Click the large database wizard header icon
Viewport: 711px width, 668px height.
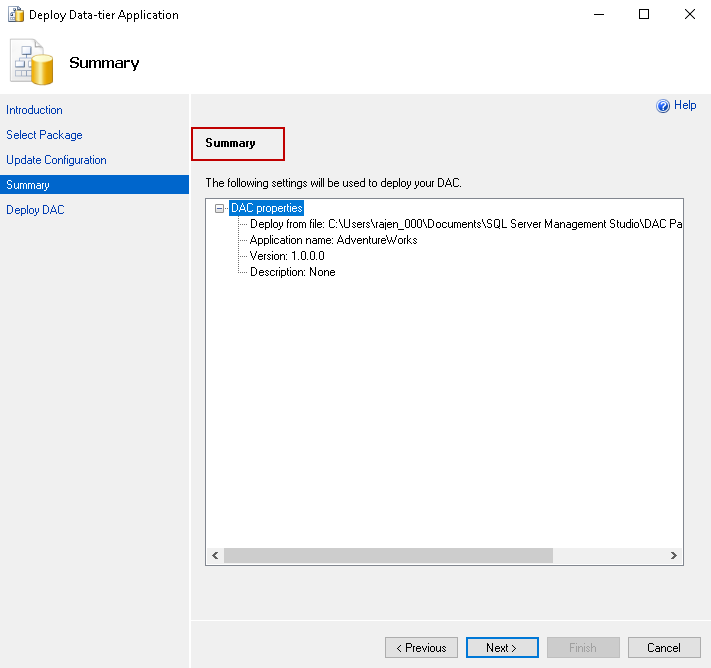coord(32,62)
